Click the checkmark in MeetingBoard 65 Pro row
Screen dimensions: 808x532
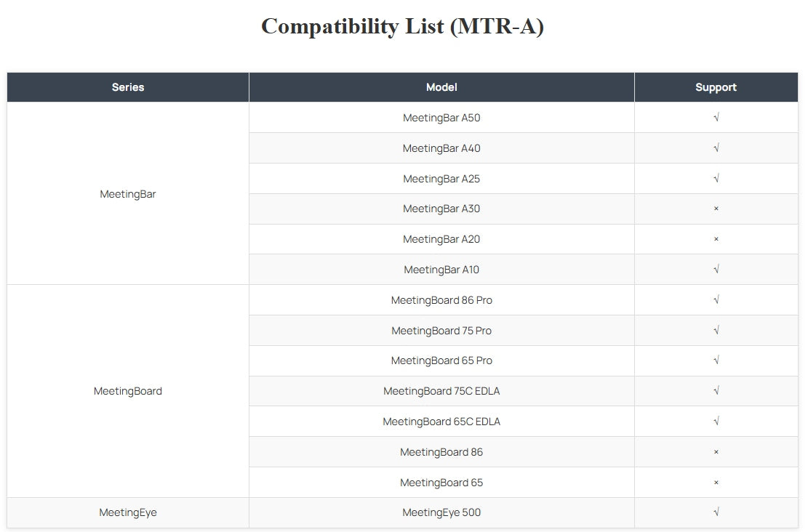pyautogui.click(x=716, y=360)
